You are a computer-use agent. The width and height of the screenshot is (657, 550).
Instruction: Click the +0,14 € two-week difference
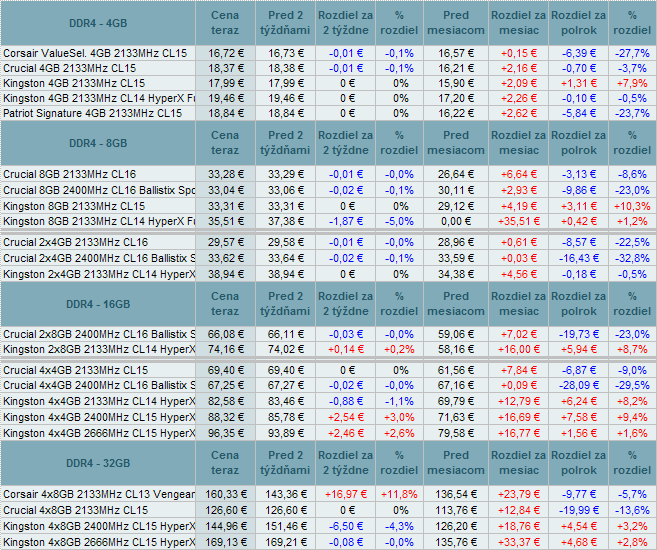pos(346,349)
